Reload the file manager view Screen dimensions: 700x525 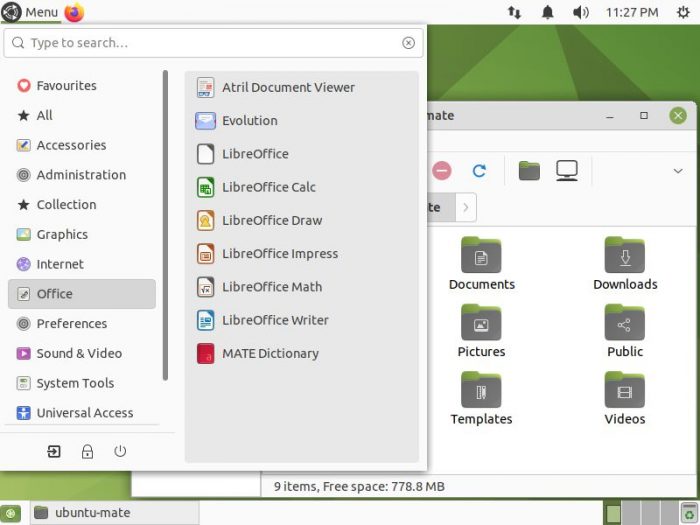479,171
